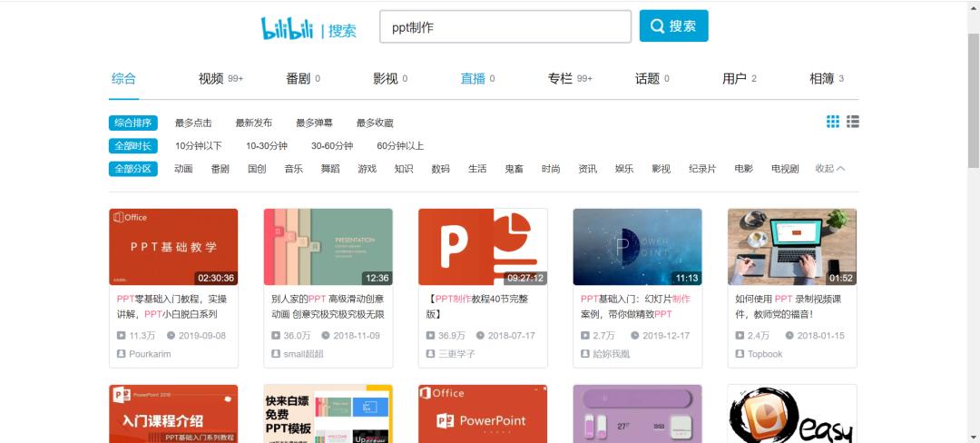Open the 视频 tab
The width and height of the screenshot is (980, 443).
(220, 79)
